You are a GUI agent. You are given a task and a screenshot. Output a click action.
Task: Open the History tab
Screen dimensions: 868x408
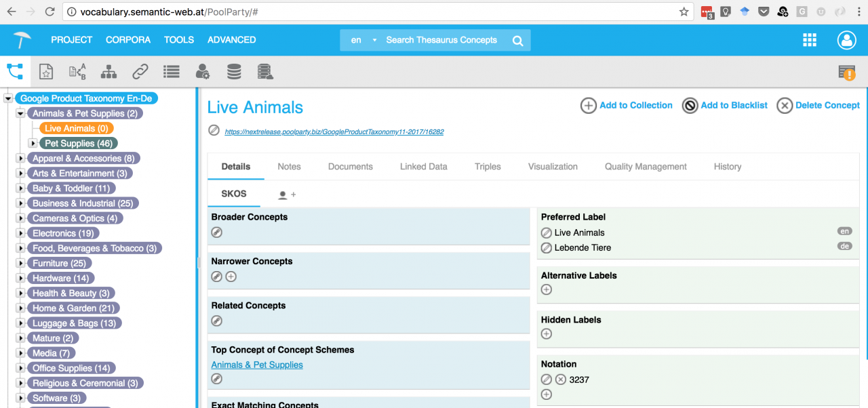pyautogui.click(x=728, y=167)
